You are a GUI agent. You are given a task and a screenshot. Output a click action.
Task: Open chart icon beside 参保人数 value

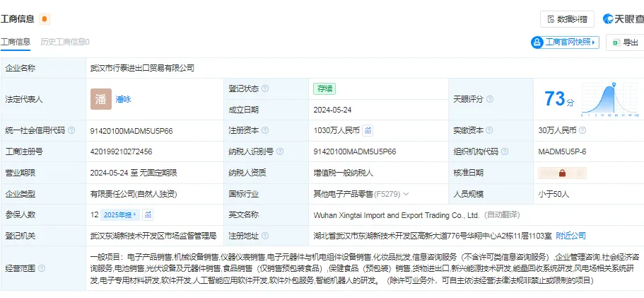pyautogui.click(x=148, y=215)
